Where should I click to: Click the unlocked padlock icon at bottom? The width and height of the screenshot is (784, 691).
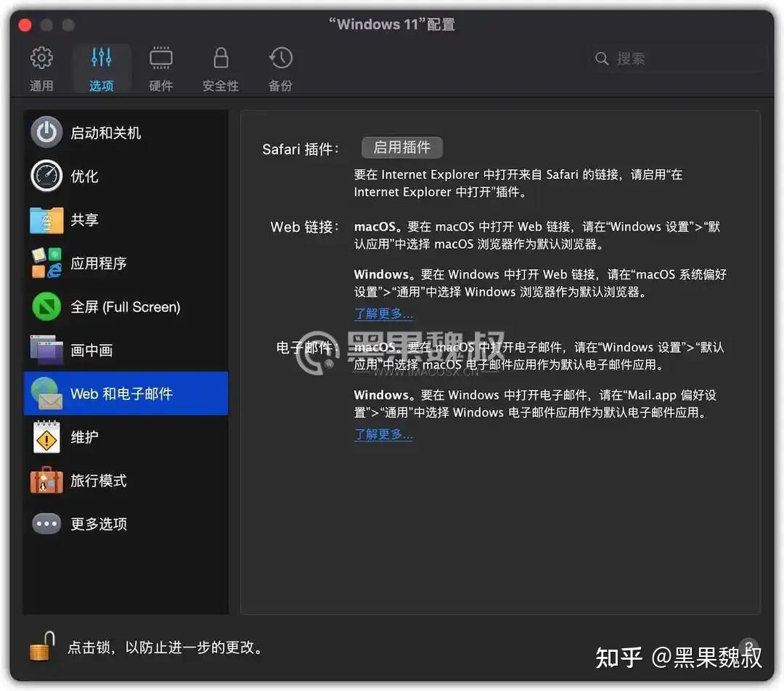(x=43, y=646)
